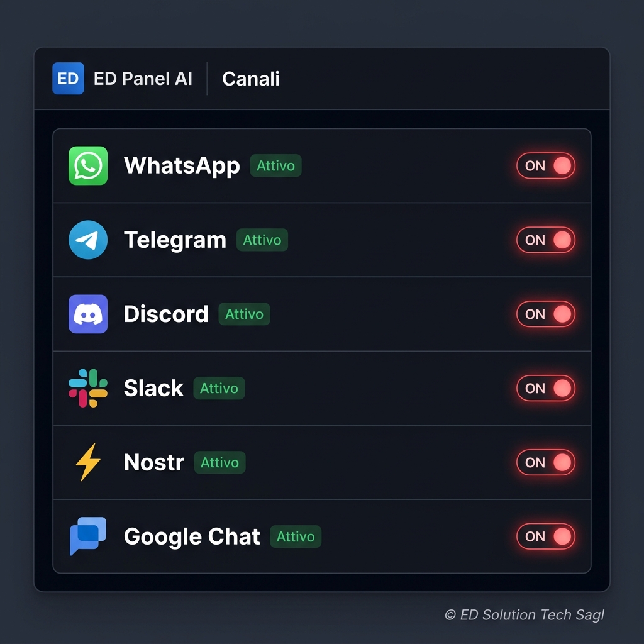
Task: Disable the Google Chat toggle
Action: (546, 536)
